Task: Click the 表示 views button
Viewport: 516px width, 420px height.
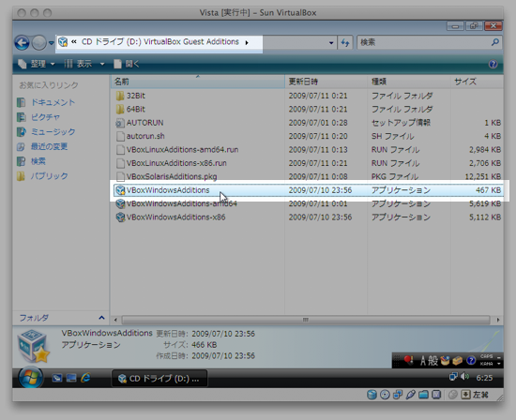Action: [78, 64]
